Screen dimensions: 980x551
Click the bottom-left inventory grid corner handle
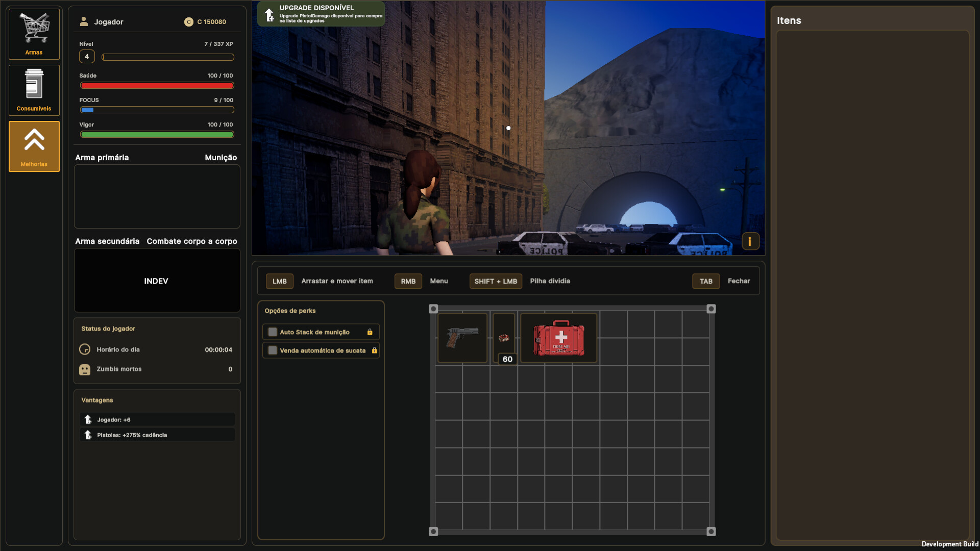click(x=433, y=532)
